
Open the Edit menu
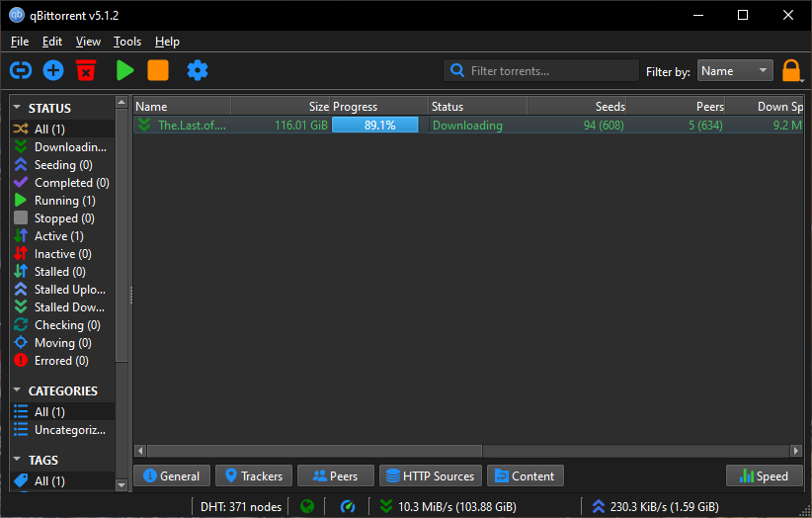52,42
